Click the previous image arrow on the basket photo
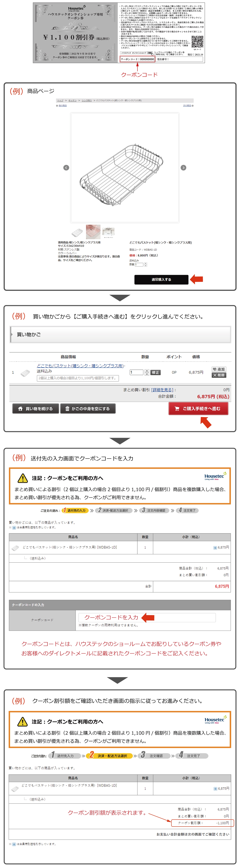Image resolution: width=240 pixels, height=868 pixels. [66, 167]
